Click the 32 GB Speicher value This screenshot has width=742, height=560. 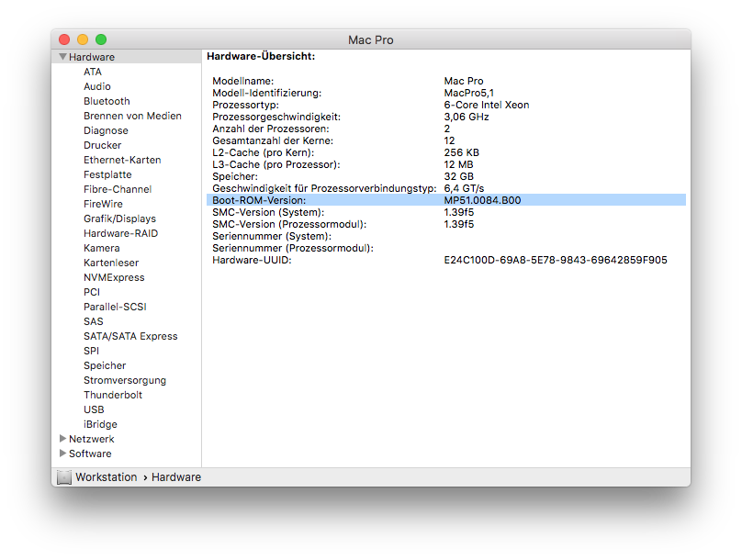pyautogui.click(x=458, y=176)
